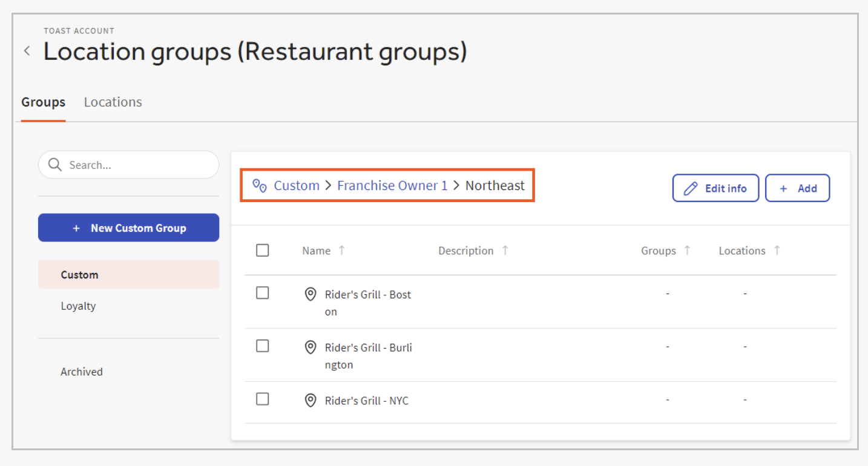Click the location groups icon in breadcrumb

click(x=260, y=185)
